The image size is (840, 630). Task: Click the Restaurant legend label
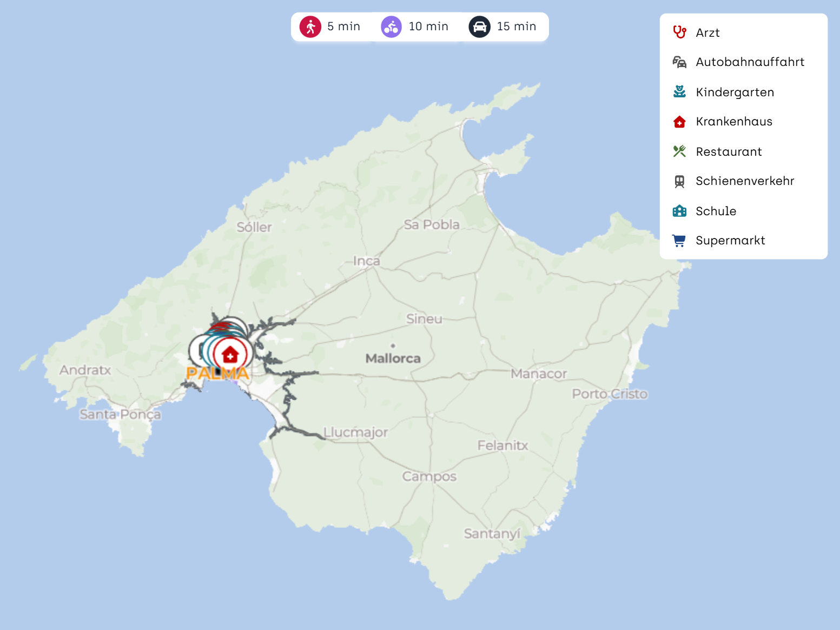729,151
